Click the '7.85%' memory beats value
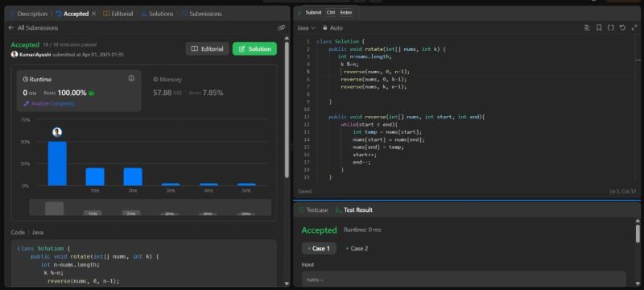The width and height of the screenshot is (644, 290). point(213,93)
